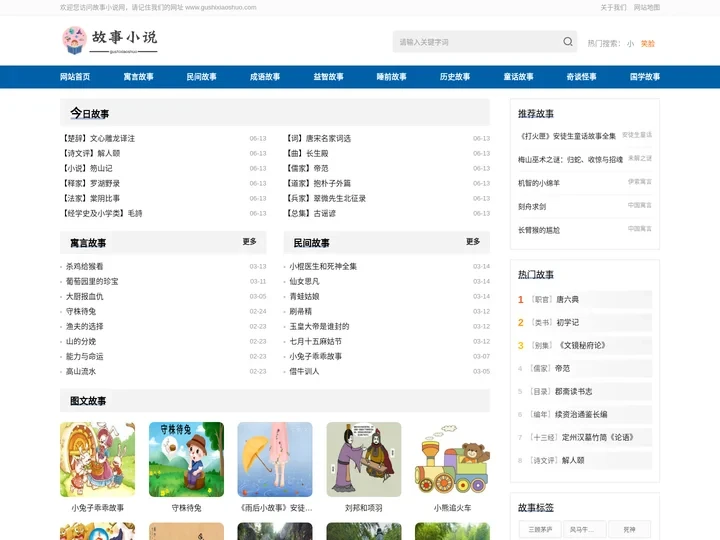The image size is (720, 540).
Task: Open 奇谈怪事 navigation item
Action: click(581, 77)
